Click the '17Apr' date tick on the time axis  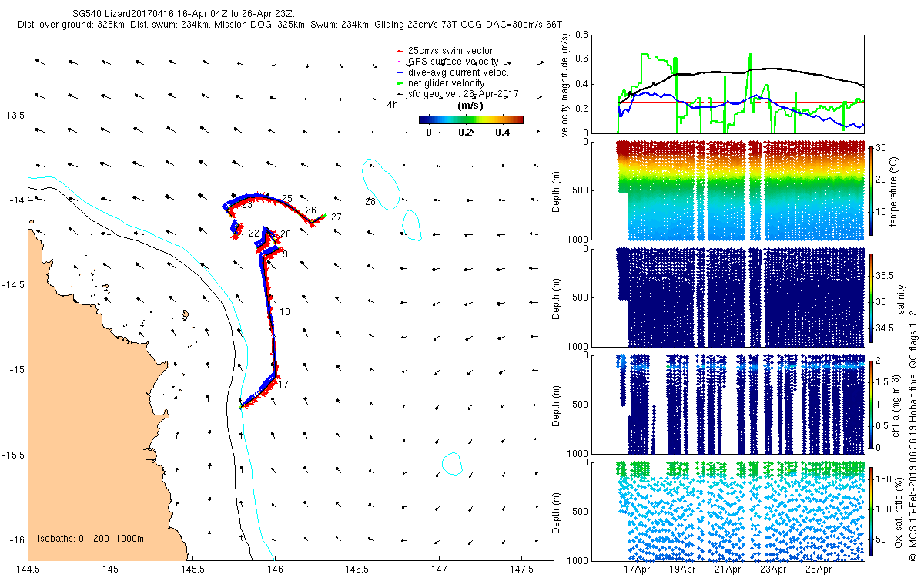637,570
